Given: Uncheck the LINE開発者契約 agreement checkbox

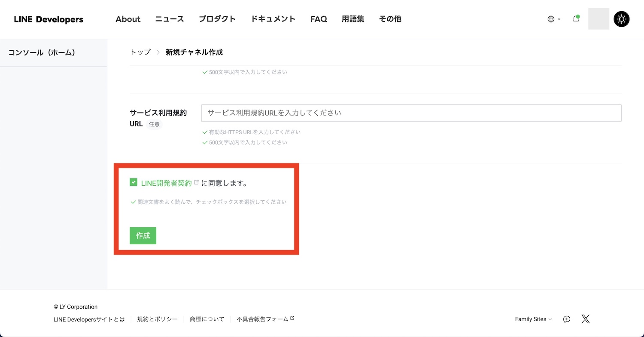Looking at the screenshot, I should pyautogui.click(x=133, y=182).
